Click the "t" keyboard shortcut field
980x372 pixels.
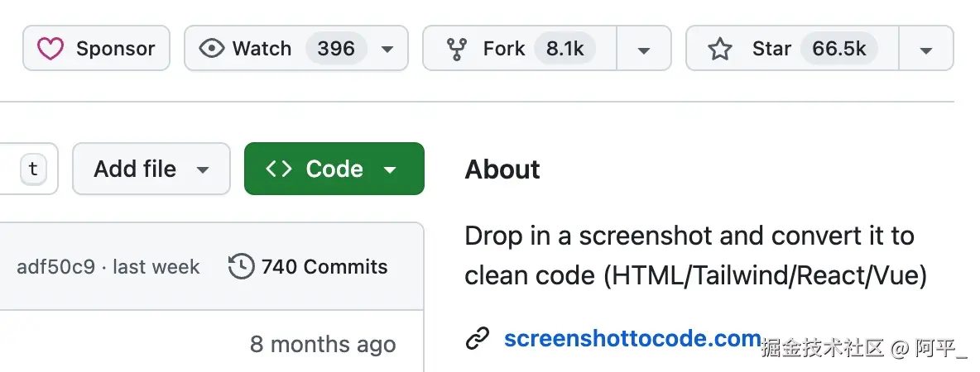coord(32,169)
